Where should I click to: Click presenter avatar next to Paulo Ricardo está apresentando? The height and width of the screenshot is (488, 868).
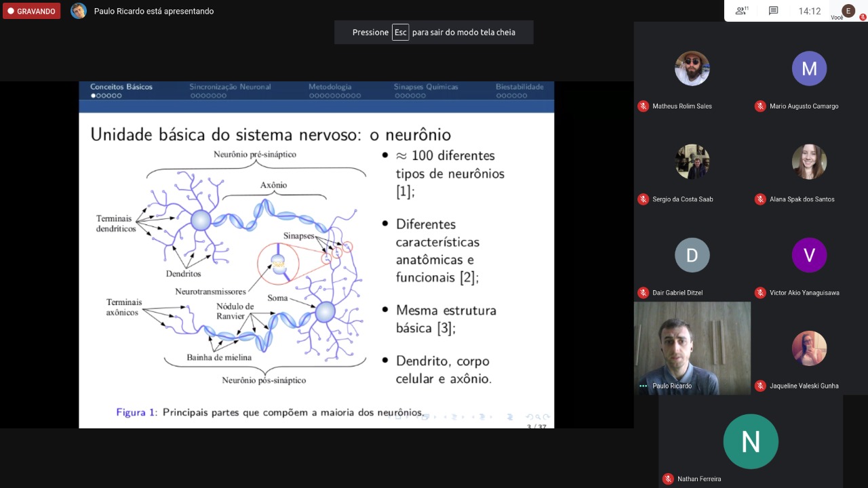pos(79,11)
